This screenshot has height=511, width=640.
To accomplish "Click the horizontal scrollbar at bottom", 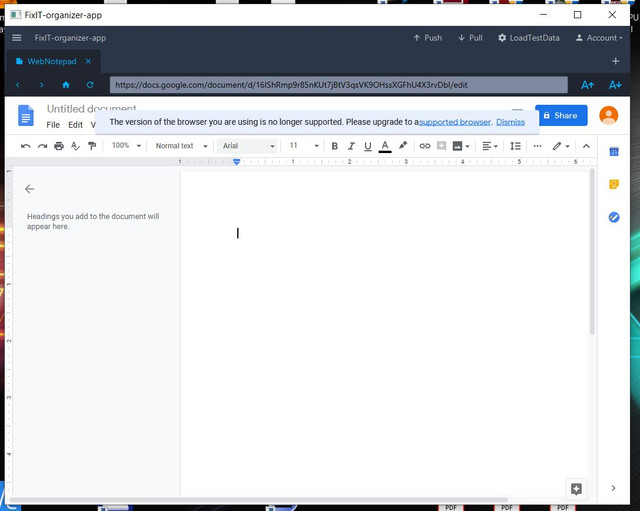I will click(x=258, y=500).
